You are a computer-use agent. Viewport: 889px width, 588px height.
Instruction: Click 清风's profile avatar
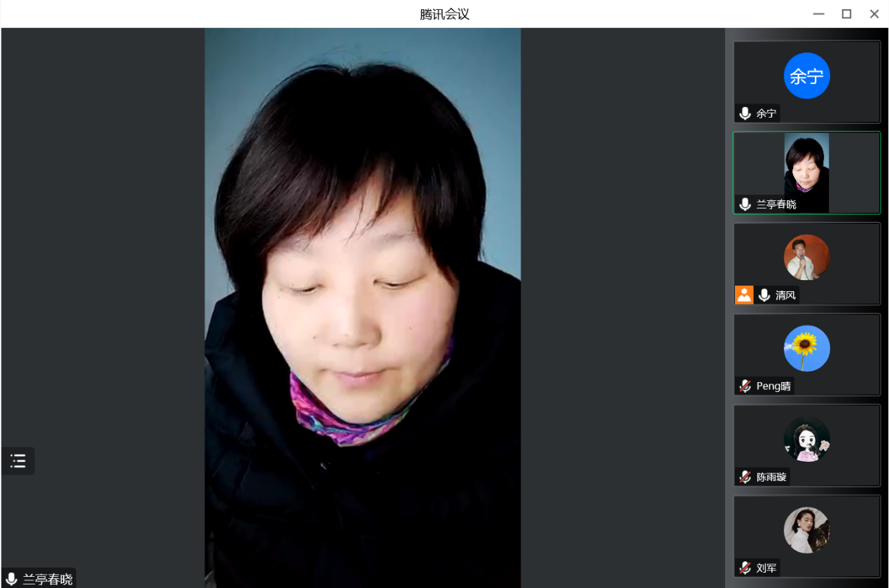tap(806, 257)
